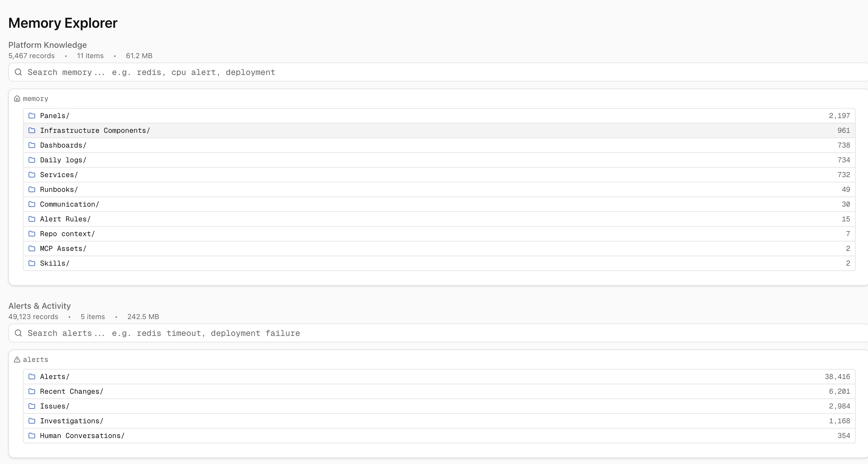The image size is (868, 464).
Task: Focus the Search alerts input field
Action: [x=404, y=333]
